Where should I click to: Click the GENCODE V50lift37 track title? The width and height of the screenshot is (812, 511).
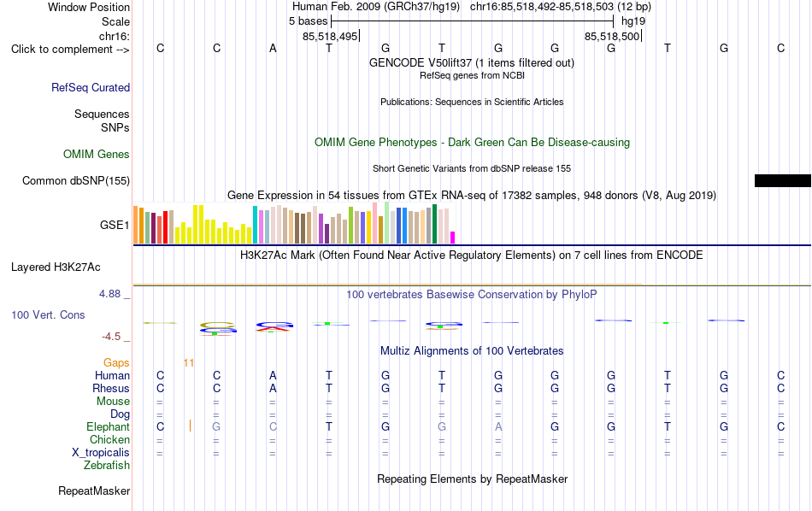click(472, 62)
